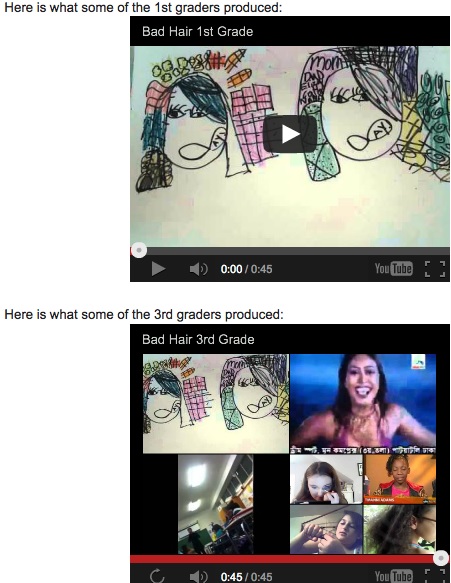Open the 1st Grade video on YouTube via logo
The image size is (451, 583).
393,268
